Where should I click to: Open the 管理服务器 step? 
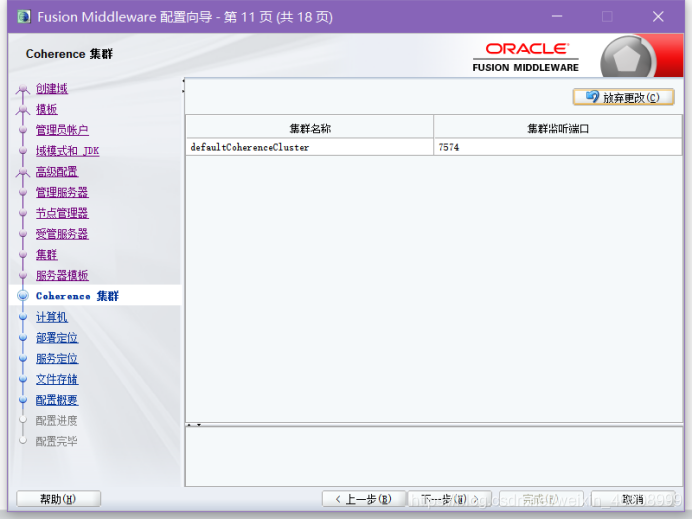pyautogui.click(x=62, y=192)
